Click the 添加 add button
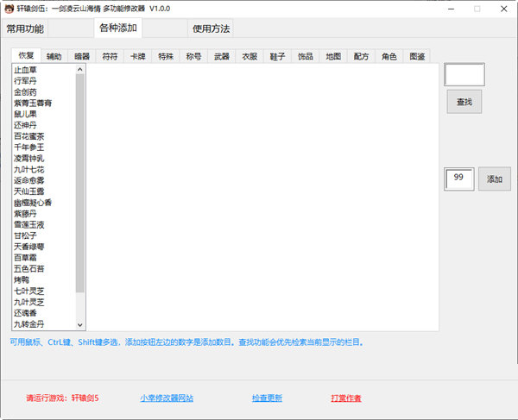 point(495,179)
